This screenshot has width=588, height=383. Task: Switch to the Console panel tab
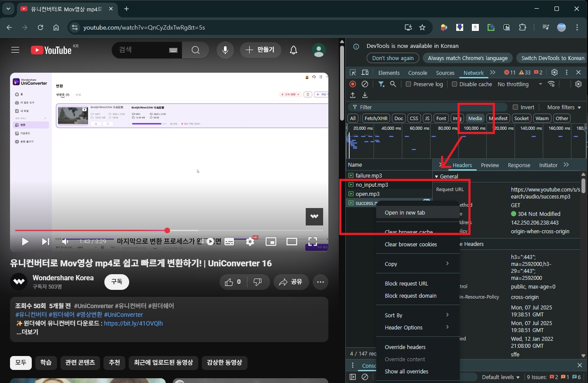pos(418,73)
